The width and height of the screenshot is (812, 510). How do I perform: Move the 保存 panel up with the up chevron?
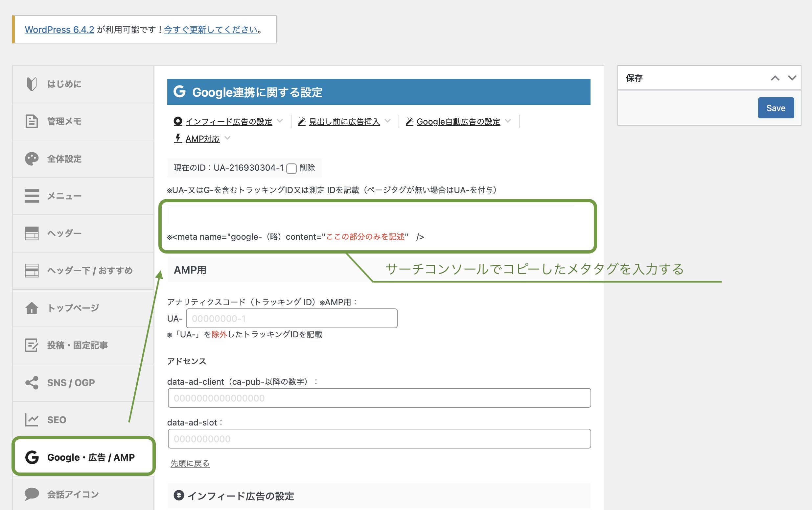(775, 78)
